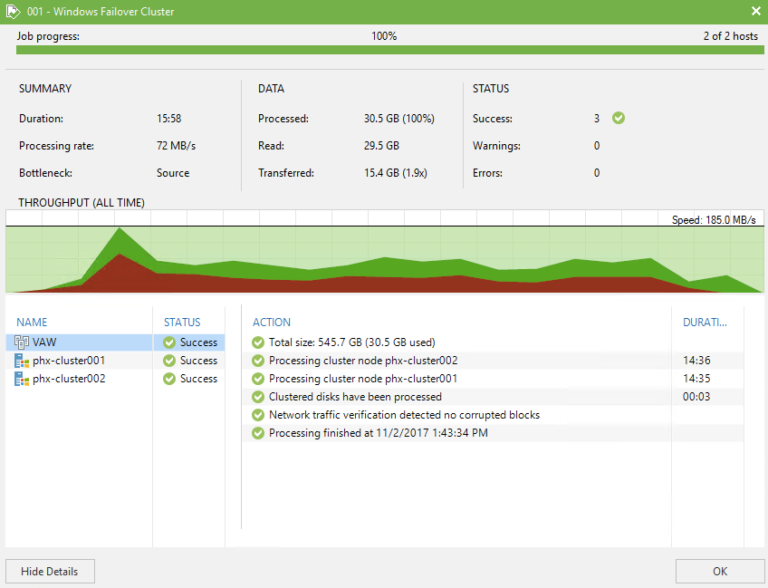Click the check icon next to Total size action

(258, 342)
